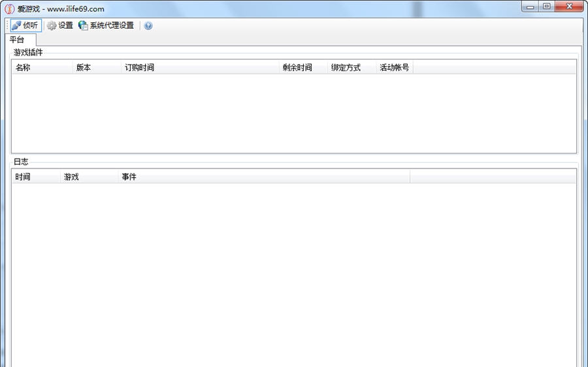Click the 剩余时间 column header
Image resolution: width=588 pixels, height=367 pixels.
pos(303,67)
